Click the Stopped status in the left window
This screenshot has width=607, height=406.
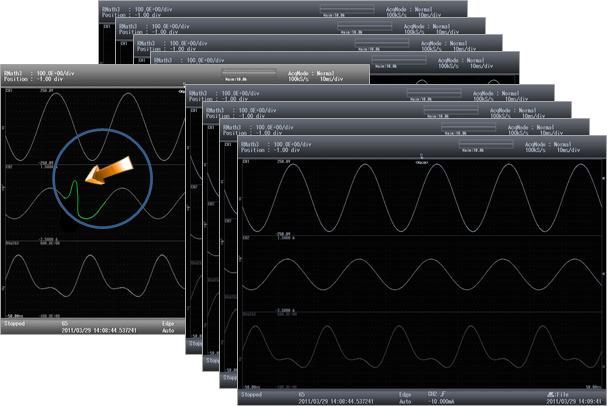point(16,324)
